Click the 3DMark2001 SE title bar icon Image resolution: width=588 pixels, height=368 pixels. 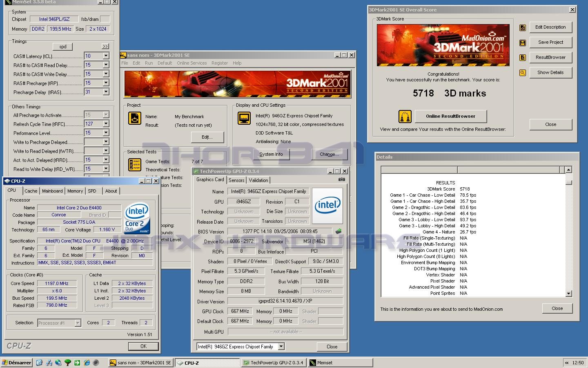[x=123, y=55]
